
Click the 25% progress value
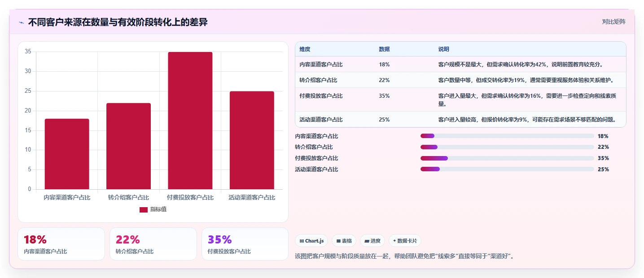[x=603, y=169]
